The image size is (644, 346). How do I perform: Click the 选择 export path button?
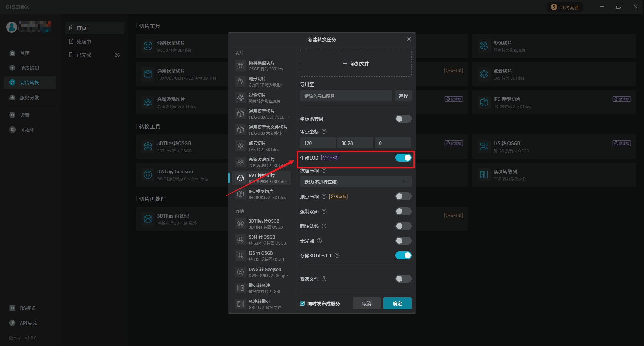click(403, 96)
